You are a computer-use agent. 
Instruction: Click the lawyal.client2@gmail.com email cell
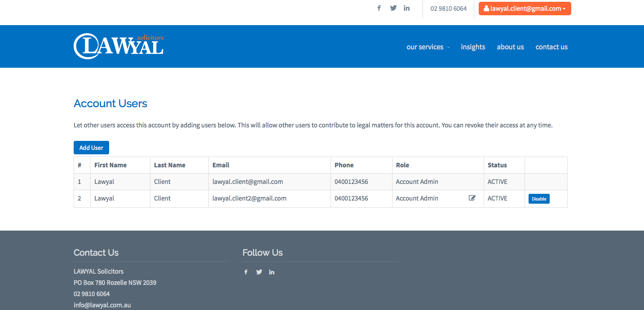[x=249, y=198]
